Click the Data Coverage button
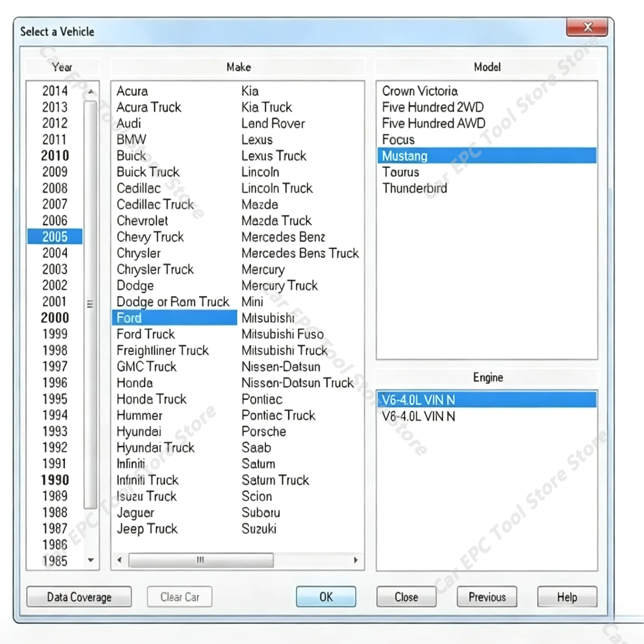Image resolution: width=644 pixels, height=644 pixels. (79, 597)
